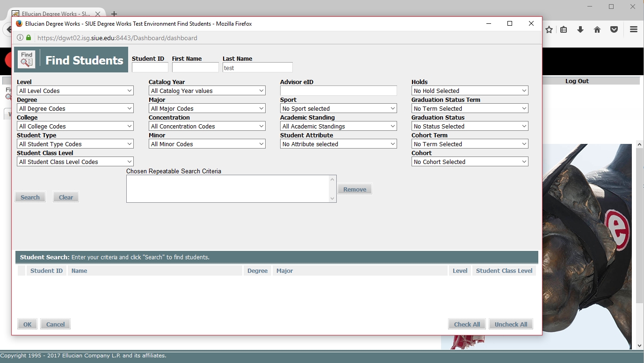The image size is (644, 363).
Task: Open the bookmarks list icon
Action: 564,29
